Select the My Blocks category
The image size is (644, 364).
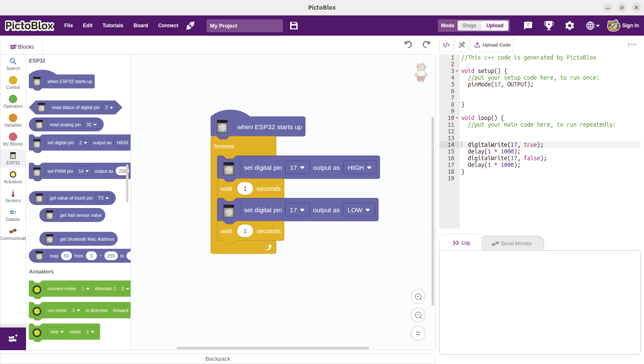(13, 139)
